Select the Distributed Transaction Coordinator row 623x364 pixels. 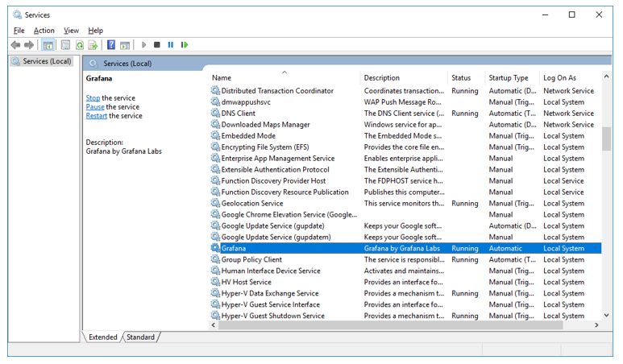coord(405,91)
